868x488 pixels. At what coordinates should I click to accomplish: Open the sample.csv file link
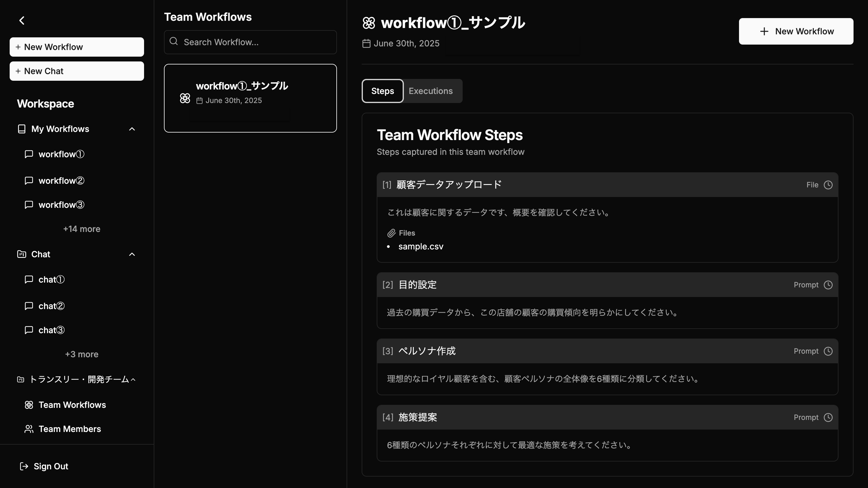tap(420, 246)
